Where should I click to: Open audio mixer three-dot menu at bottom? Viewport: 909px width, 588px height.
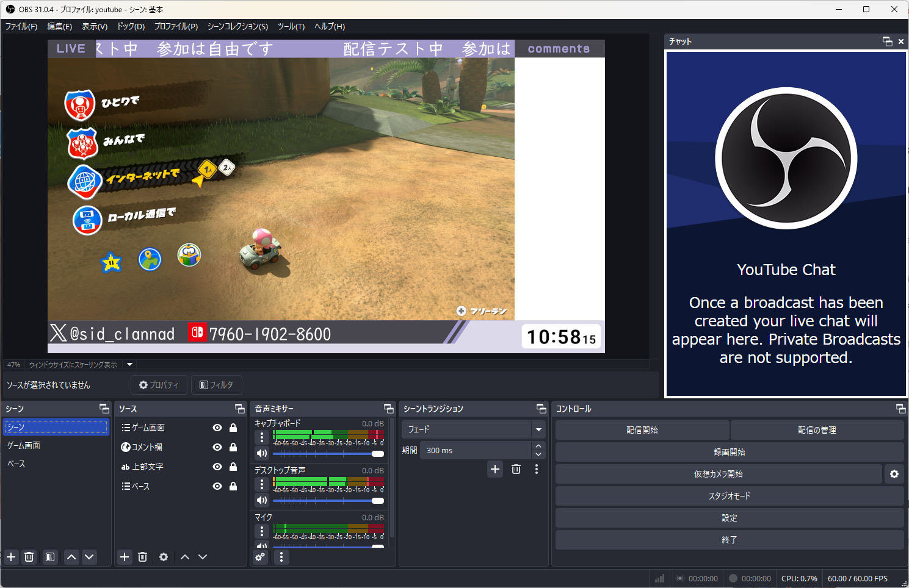pyautogui.click(x=281, y=557)
